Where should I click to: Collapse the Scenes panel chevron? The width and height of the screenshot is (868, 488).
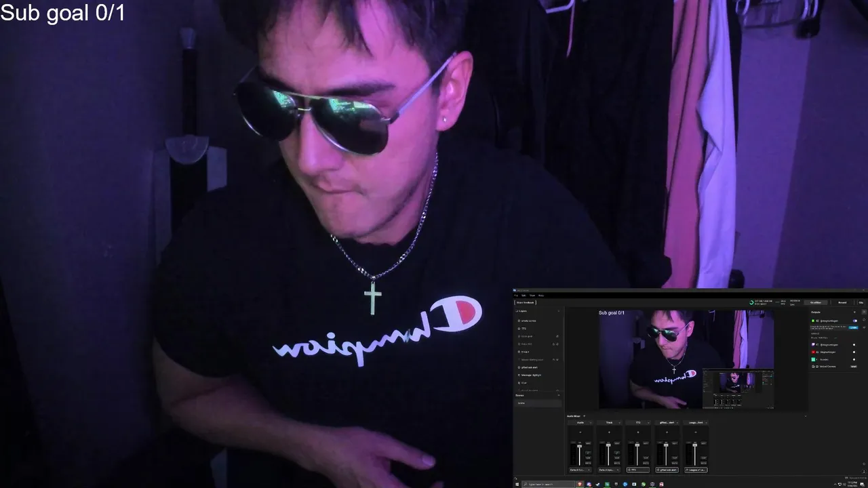pyautogui.click(x=559, y=395)
